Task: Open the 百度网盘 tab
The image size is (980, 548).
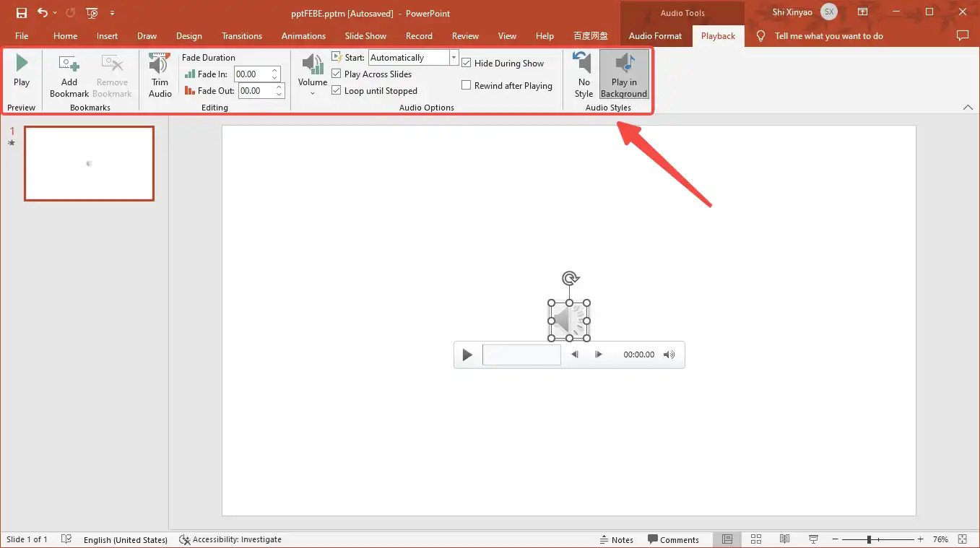Action: point(591,36)
